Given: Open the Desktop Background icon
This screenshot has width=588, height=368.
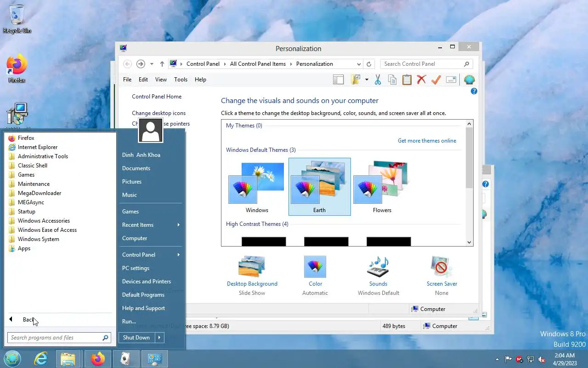Looking at the screenshot, I should (x=252, y=267).
